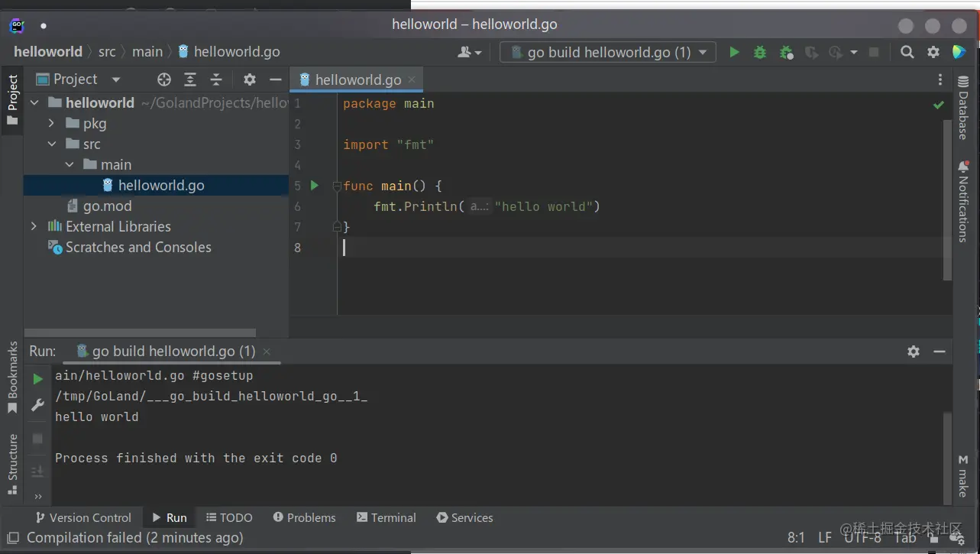Click the Compilation failed status message
Image resolution: width=980 pixels, height=554 pixels.
[135, 538]
